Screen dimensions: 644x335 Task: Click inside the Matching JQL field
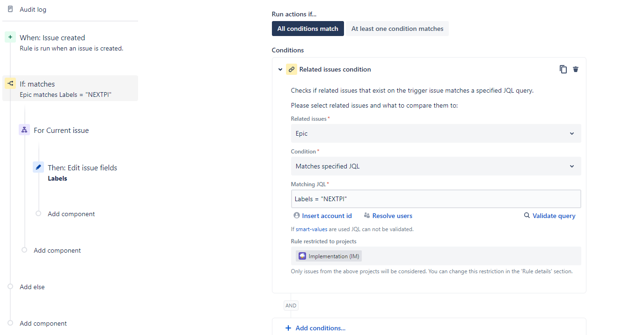tap(435, 198)
